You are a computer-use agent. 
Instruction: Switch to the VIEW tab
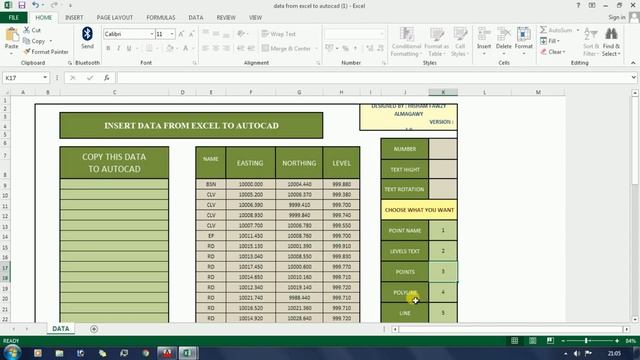(x=256, y=18)
